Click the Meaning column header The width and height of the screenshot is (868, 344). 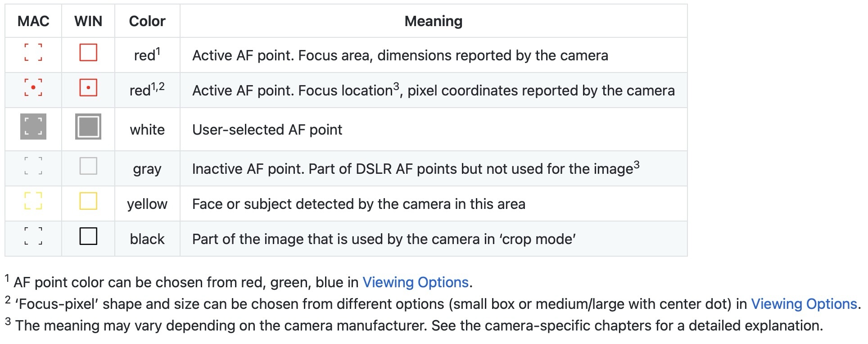pyautogui.click(x=433, y=21)
